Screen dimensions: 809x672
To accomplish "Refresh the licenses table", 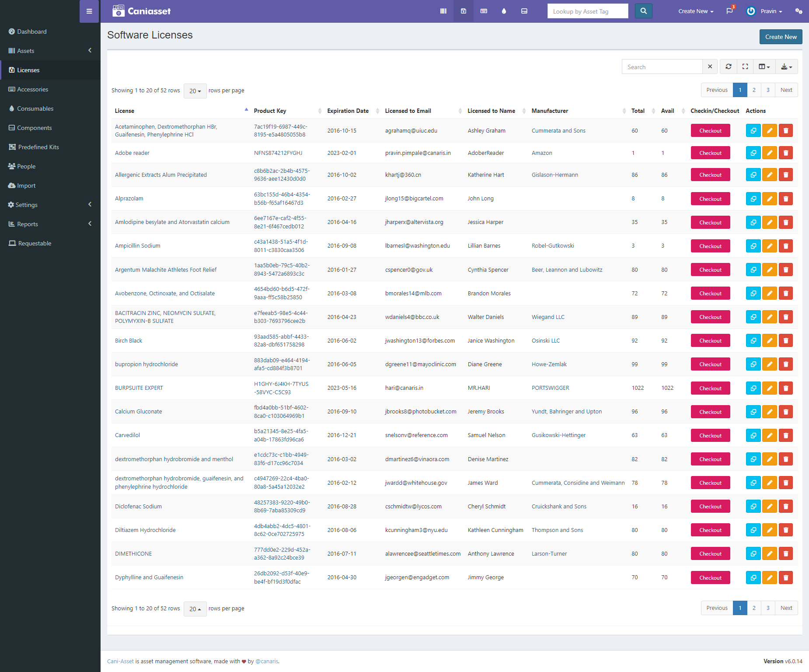I will [729, 66].
